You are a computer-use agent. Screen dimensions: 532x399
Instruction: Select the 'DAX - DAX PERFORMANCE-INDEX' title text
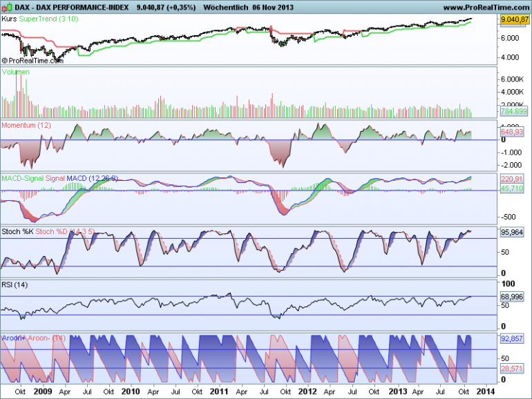[x=72, y=8]
